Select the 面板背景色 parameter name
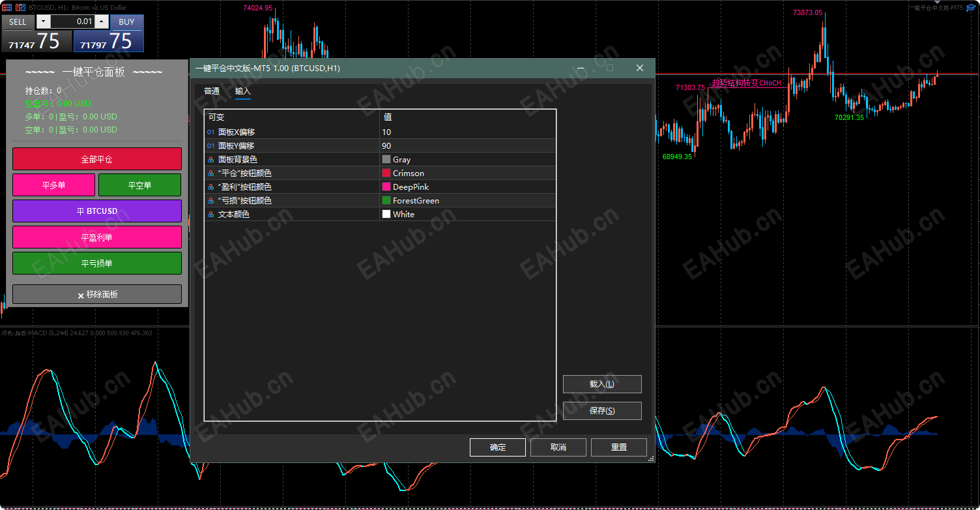The height and width of the screenshot is (510, 980). (238, 160)
